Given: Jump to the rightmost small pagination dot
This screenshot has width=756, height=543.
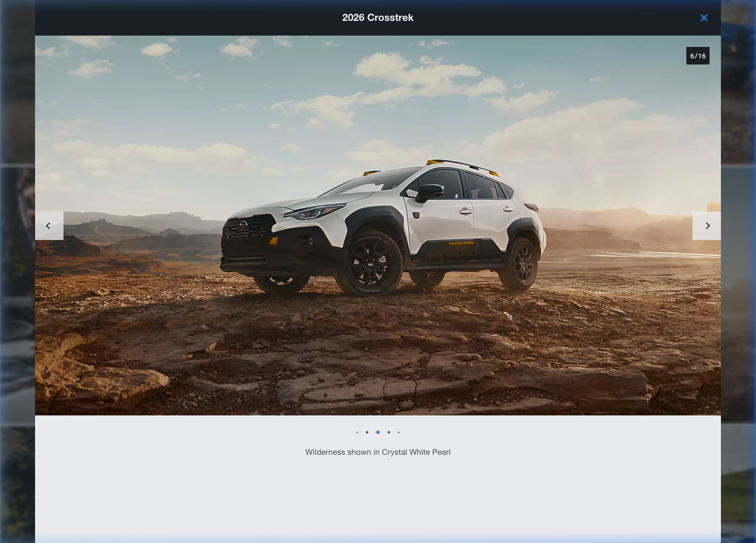Looking at the screenshot, I should click(399, 432).
